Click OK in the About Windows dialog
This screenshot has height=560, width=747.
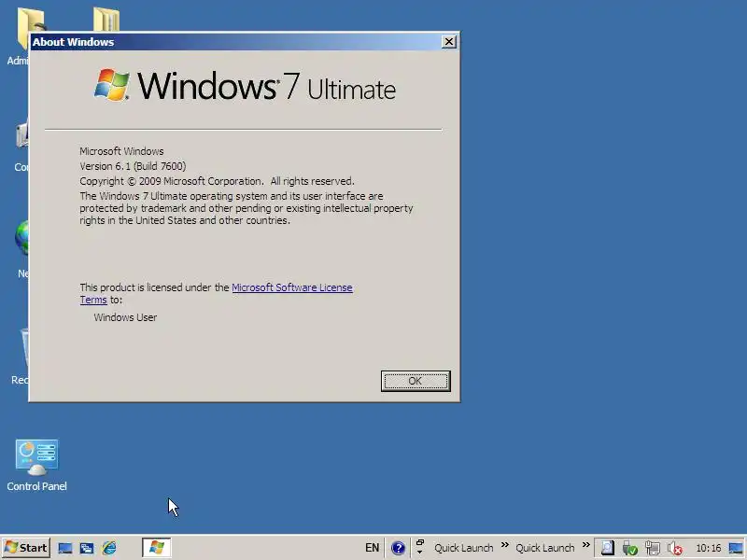pos(415,381)
